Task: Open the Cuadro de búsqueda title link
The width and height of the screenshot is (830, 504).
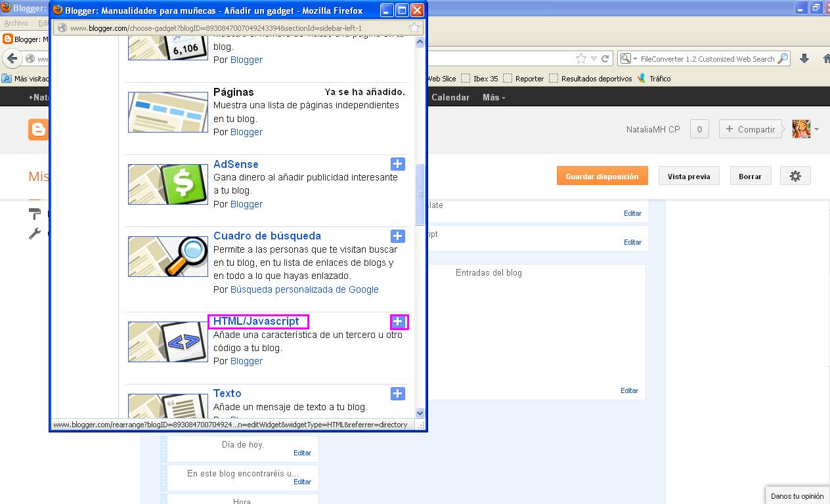Action: coord(267,236)
